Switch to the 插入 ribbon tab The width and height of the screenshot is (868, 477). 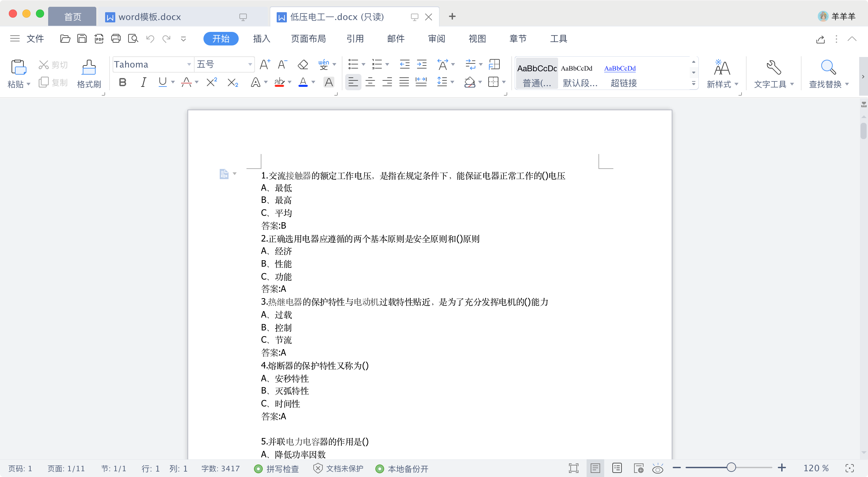coord(261,39)
